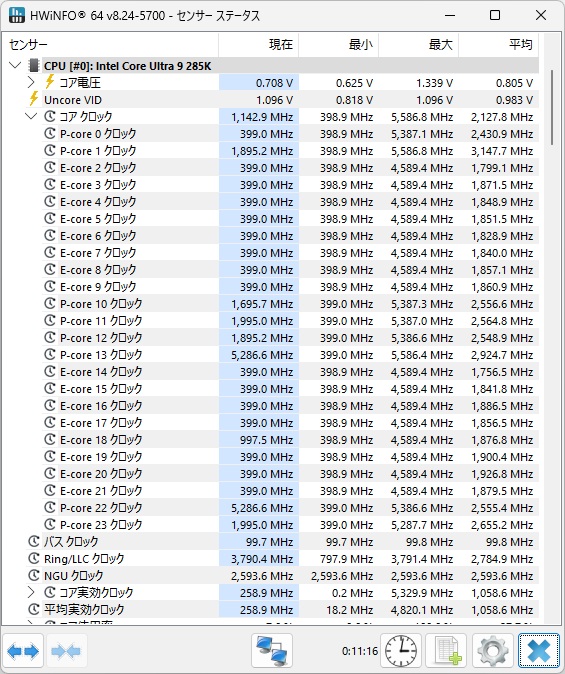Expand the コア実効クロック entry
Viewport: 565px width, 674px height.
click(x=31, y=592)
